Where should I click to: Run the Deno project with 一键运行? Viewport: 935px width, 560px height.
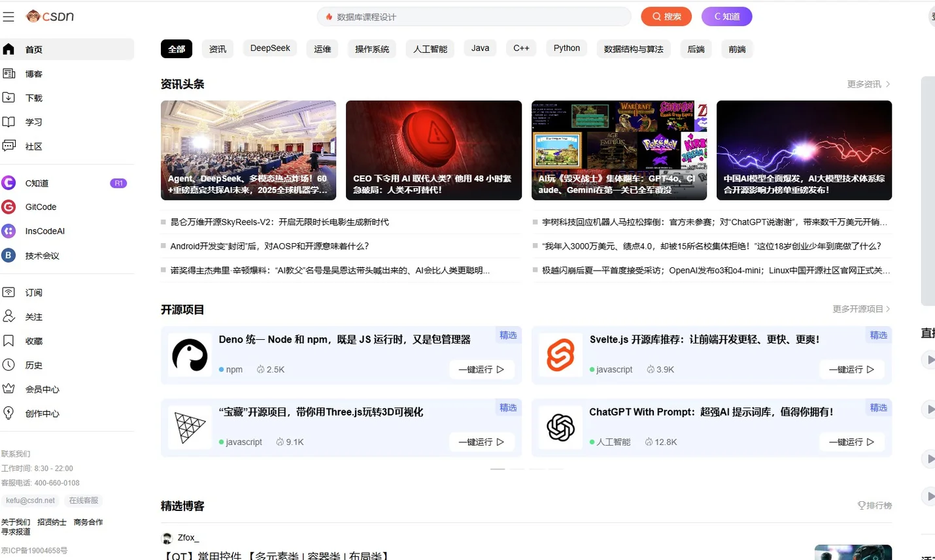click(481, 370)
